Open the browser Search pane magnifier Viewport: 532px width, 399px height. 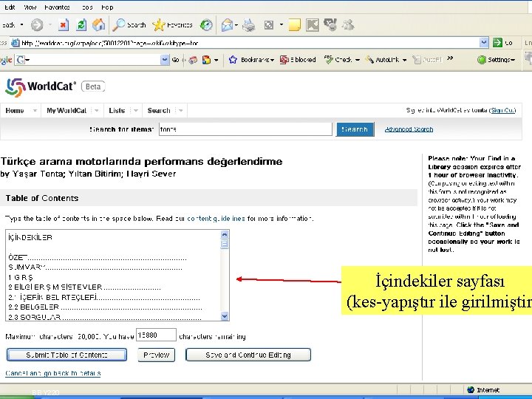[x=119, y=25]
